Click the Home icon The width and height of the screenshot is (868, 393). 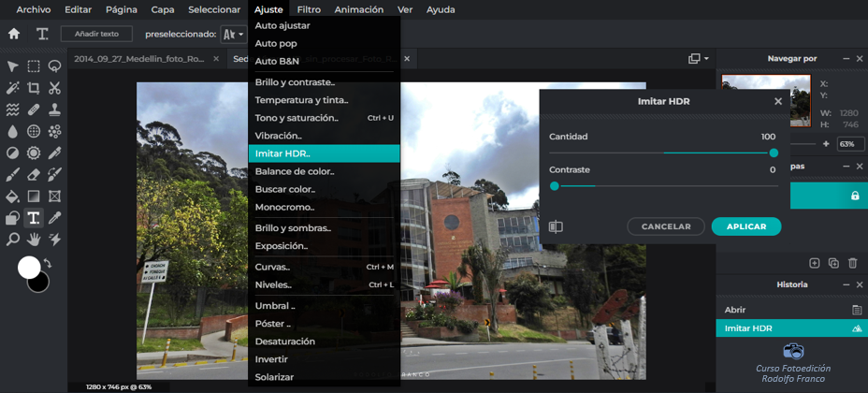pos(14,34)
